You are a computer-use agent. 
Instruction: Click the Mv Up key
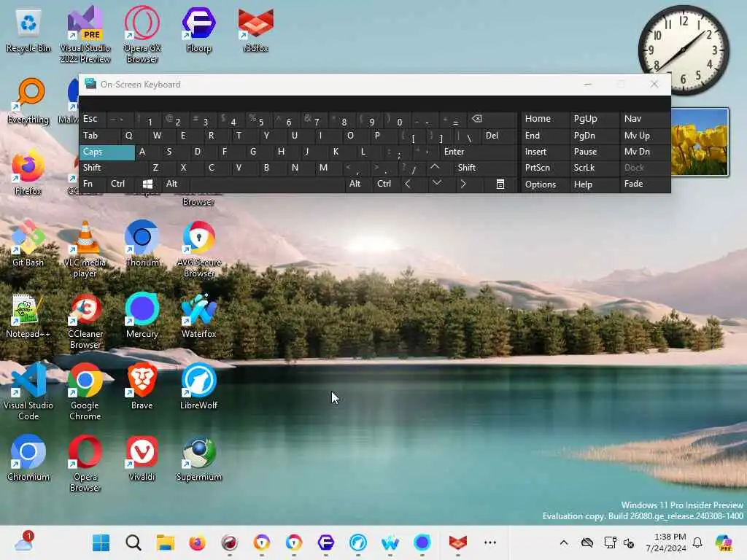pyautogui.click(x=644, y=136)
